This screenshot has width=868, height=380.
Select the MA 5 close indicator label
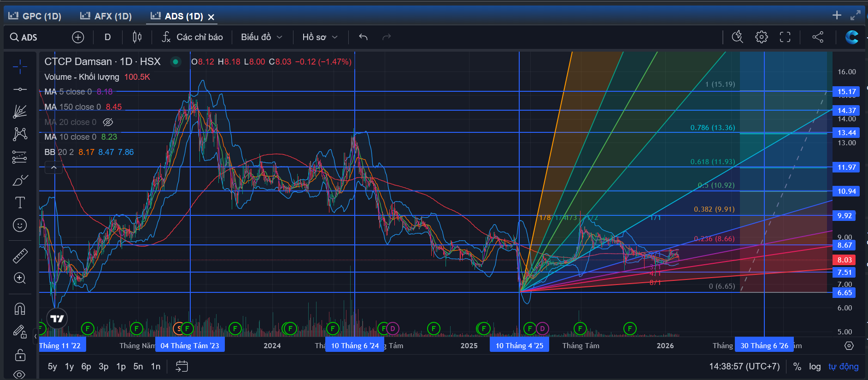(x=68, y=92)
